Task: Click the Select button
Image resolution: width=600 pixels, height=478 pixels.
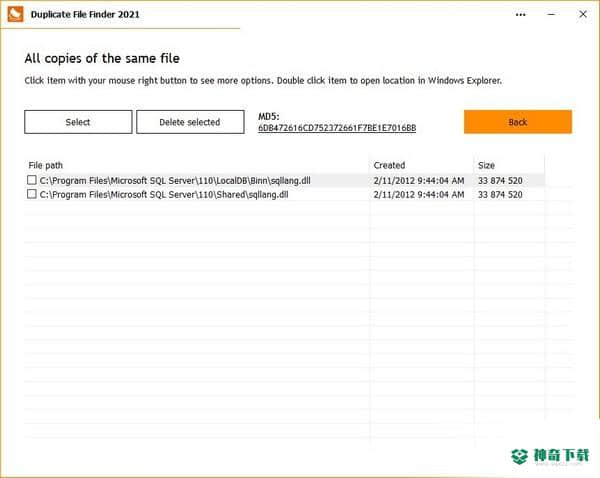Action: point(78,122)
